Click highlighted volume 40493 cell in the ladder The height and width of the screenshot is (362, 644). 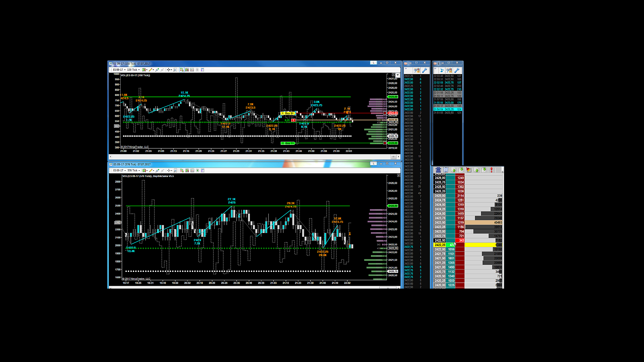483,223
